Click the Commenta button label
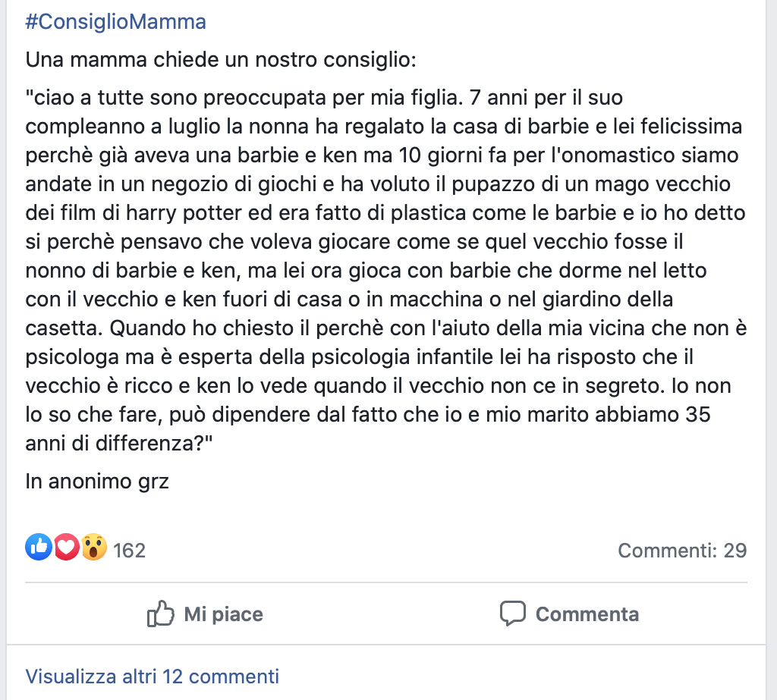 pyautogui.click(x=587, y=614)
